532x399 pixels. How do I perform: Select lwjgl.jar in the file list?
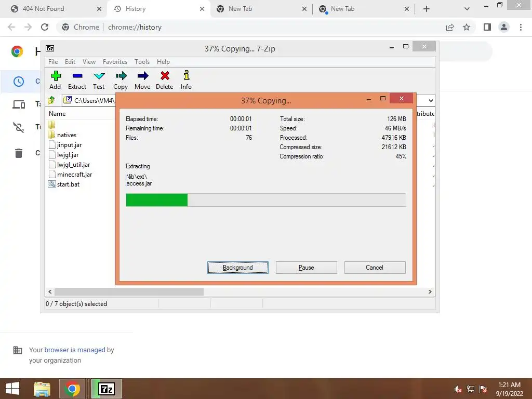[x=68, y=155]
